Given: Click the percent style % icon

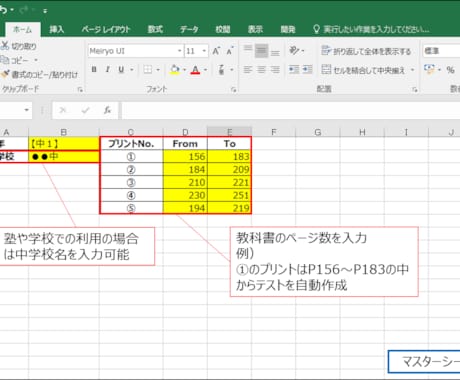Looking at the screenshot, I should [x=450, y=70].
